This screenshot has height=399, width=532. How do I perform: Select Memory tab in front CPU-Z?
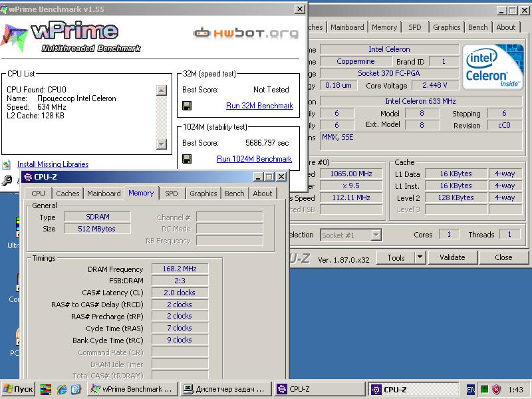tap(141, 193)
